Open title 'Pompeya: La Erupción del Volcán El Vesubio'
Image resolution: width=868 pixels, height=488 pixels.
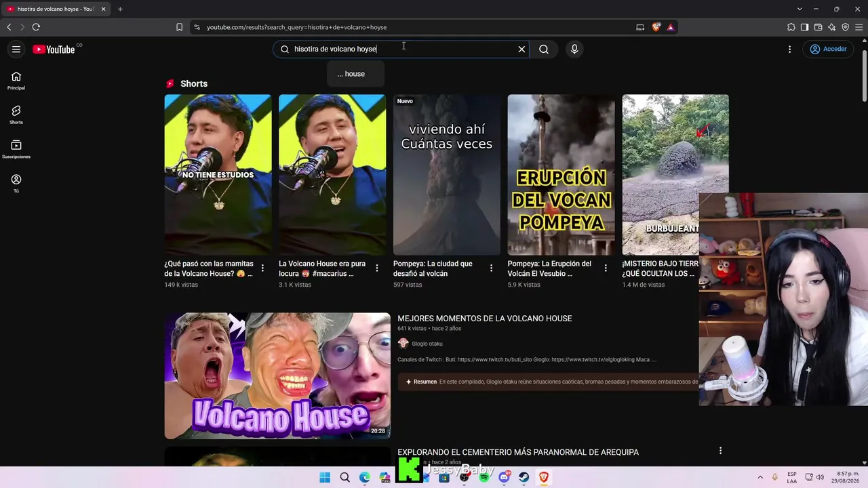pyautogui.click(x=550, y=268)
